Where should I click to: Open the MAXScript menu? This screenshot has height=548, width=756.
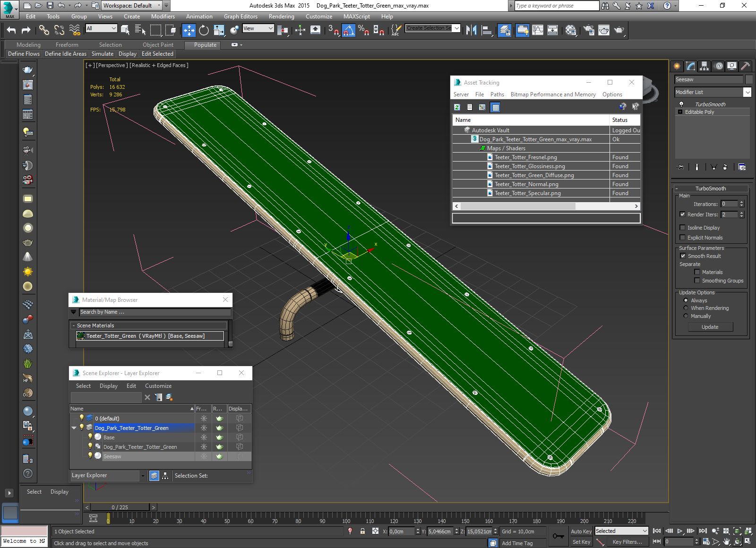356,16
